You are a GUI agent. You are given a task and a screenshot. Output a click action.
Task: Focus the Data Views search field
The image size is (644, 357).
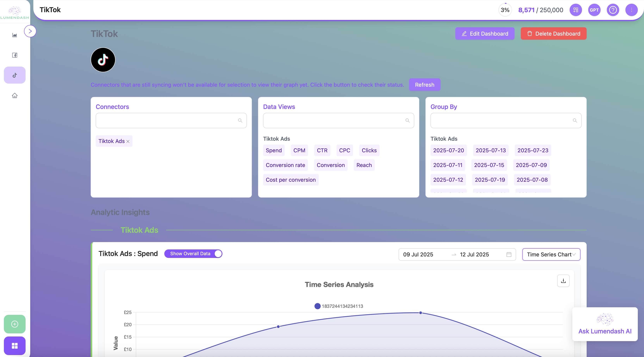[x=338, y=121]
